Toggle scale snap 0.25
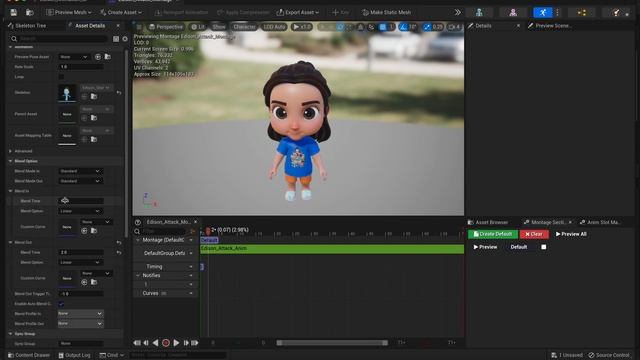This screenshot has height=360, width=640. 433,27
